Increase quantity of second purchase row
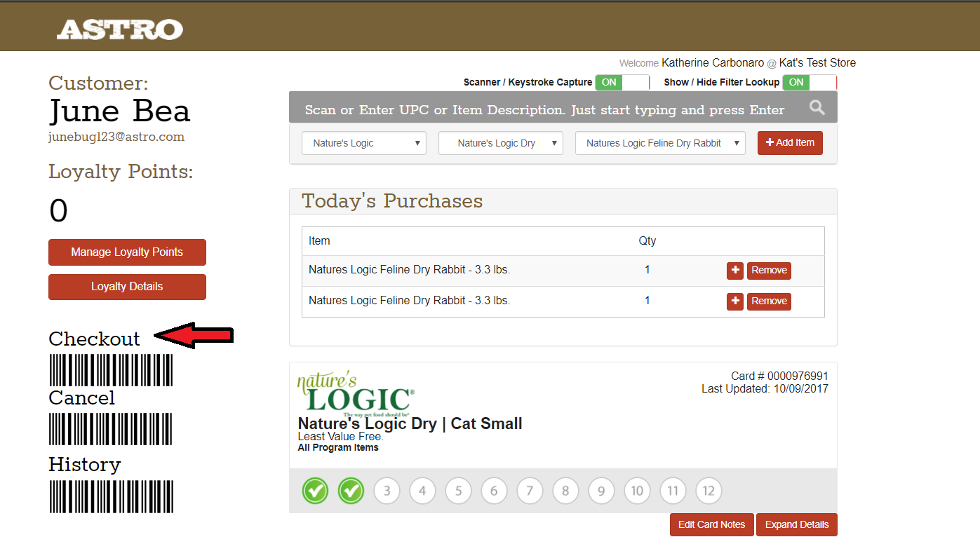The height and width of the screenshot is (551, 980). click(x=735, y=301)
